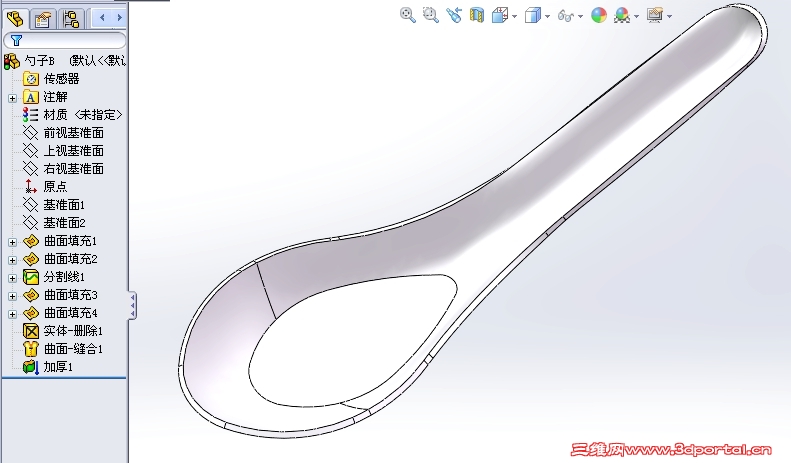Select the 加厚1 thicken feature
Viewport: 791px width, 463px height.
[58, 367]
